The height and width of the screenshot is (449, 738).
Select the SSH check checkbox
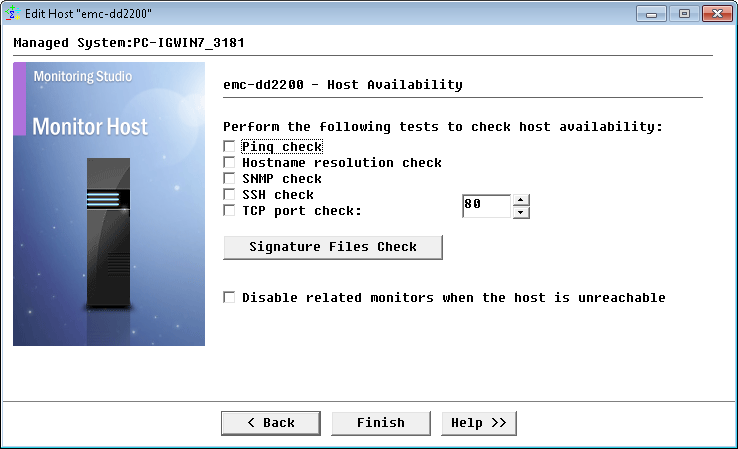(229, 194)
